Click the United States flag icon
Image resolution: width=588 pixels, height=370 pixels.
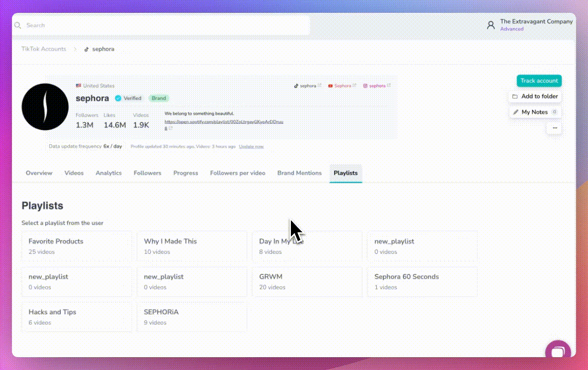pos(78,86)
